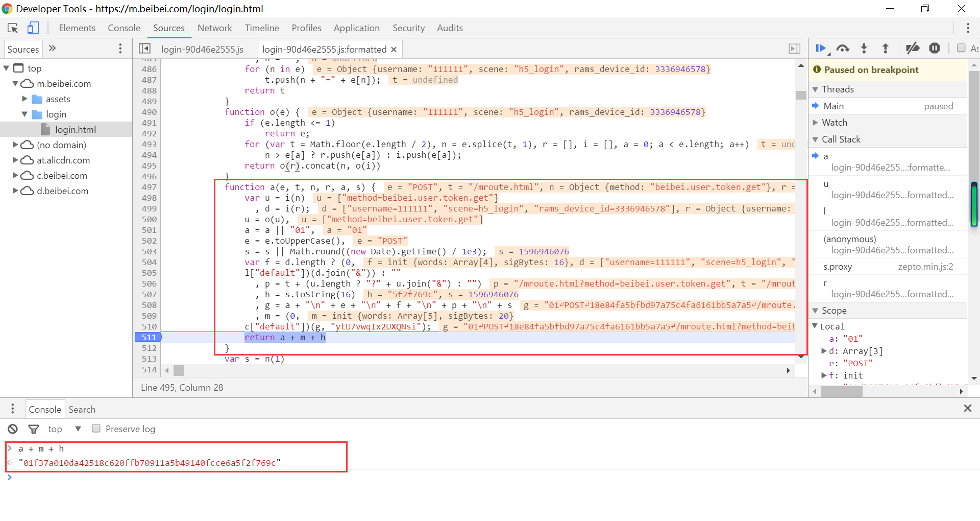Step out of current function

886,49
